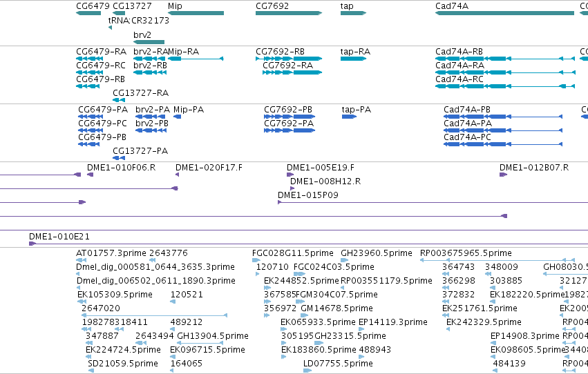Click EST GM14678.5prime

pos(305,315)
